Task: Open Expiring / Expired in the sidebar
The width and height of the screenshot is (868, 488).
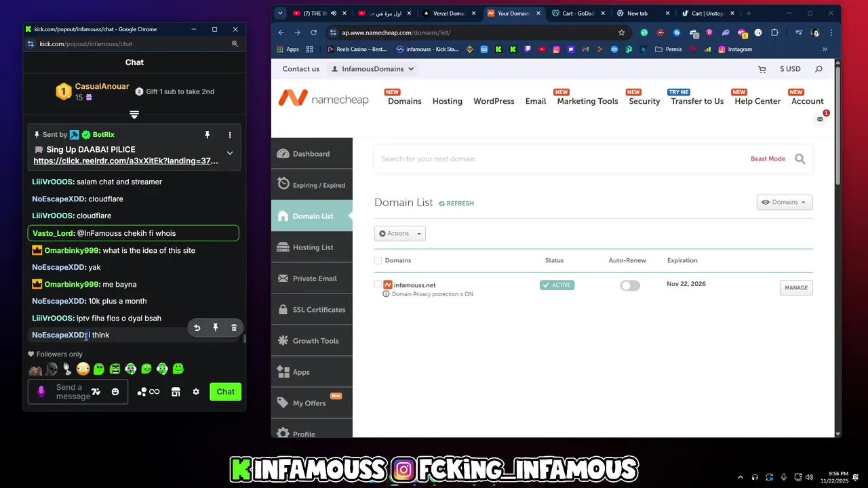Action: [312, 185]
